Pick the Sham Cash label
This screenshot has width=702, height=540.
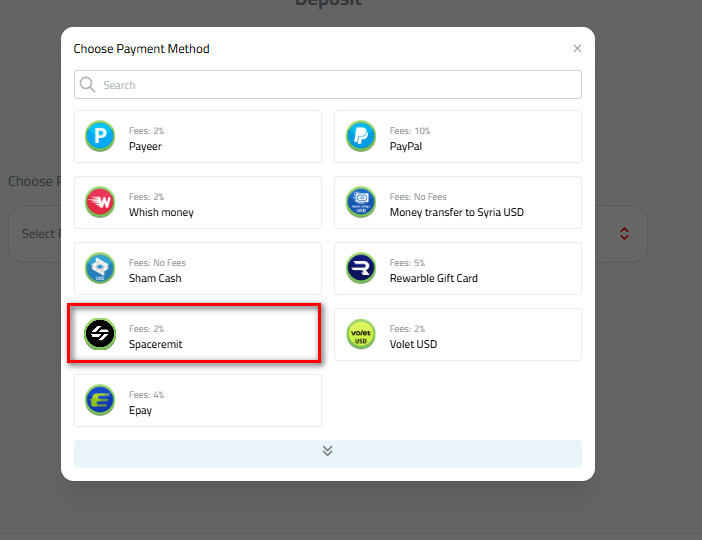point(155,278)
